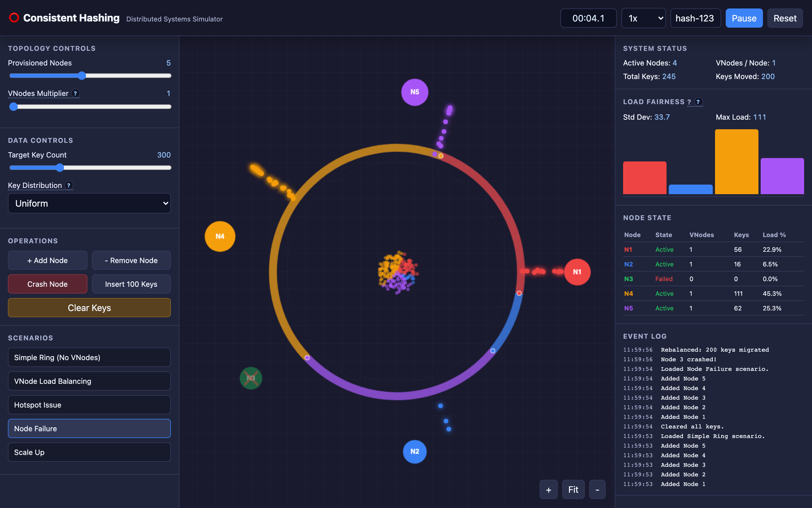Click N3 in the Node State table
The height and width of the screenshot is (508, 812).
628,279
